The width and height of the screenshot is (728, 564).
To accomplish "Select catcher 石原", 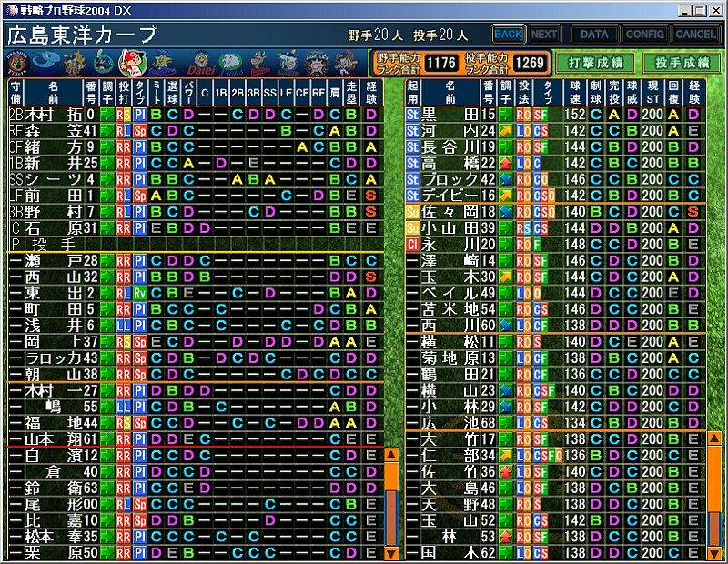I will [196, 228].
